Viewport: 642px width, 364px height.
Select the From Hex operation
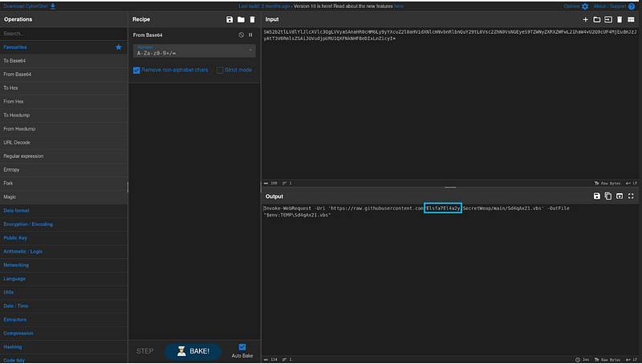64,102
